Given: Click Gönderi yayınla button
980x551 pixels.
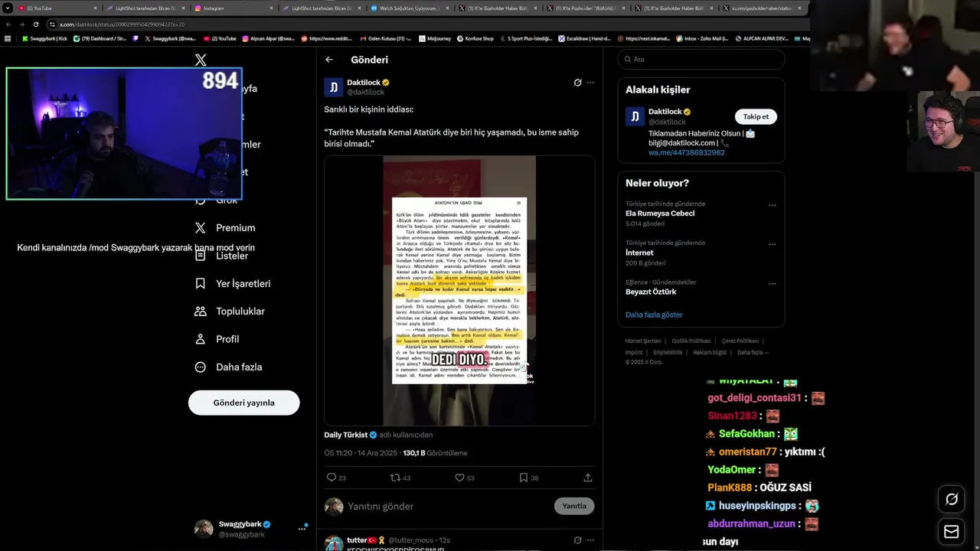Looking at the screenshot, I should (243, 403).
